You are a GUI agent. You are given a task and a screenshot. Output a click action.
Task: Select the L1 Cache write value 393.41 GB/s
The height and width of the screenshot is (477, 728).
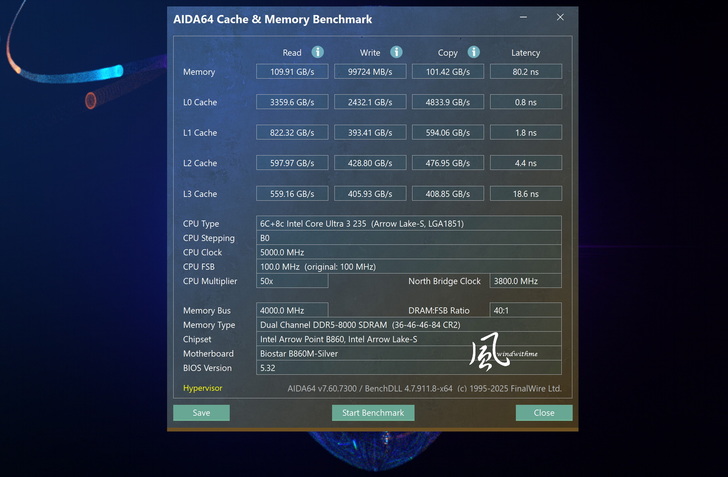(x=370, y=132)
